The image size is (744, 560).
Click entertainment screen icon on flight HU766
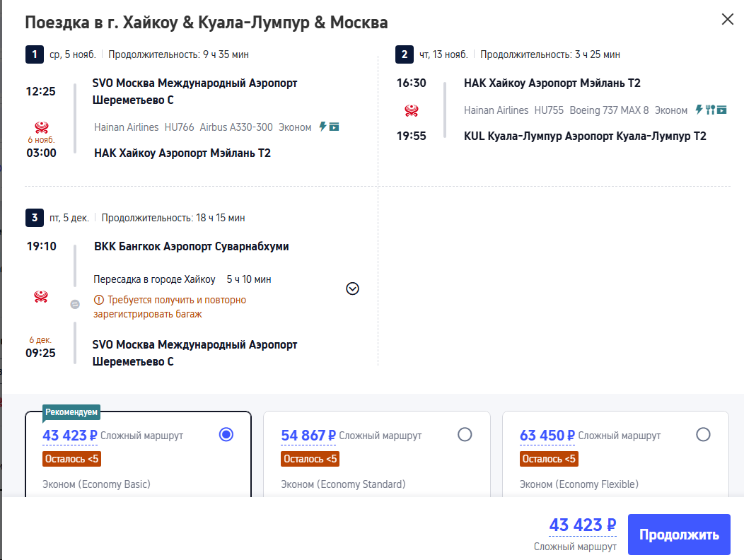[x=334, y=127]
